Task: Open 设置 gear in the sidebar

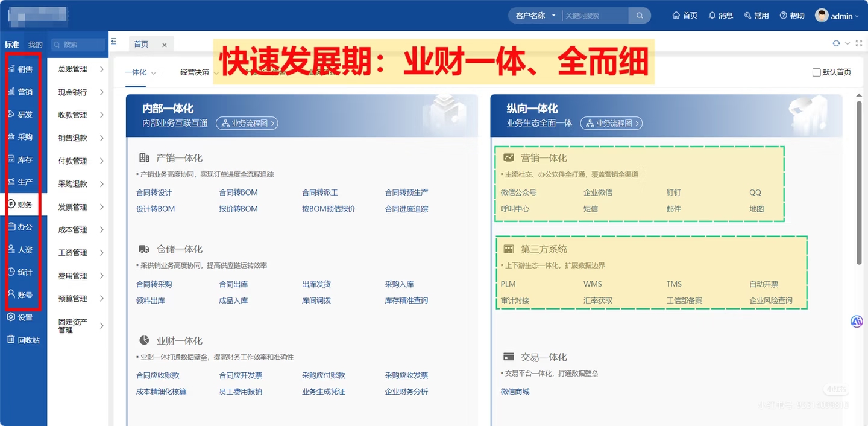Action: pyautogui.click(x=20, y=317)
